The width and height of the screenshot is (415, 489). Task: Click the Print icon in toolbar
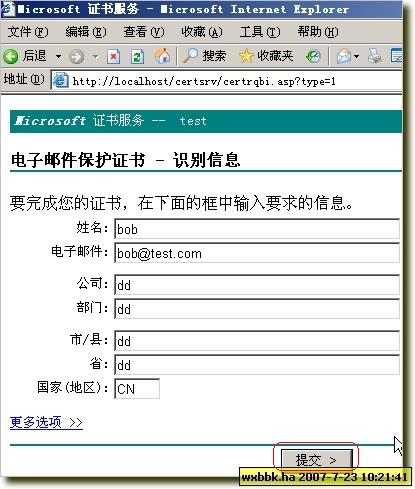375,56
